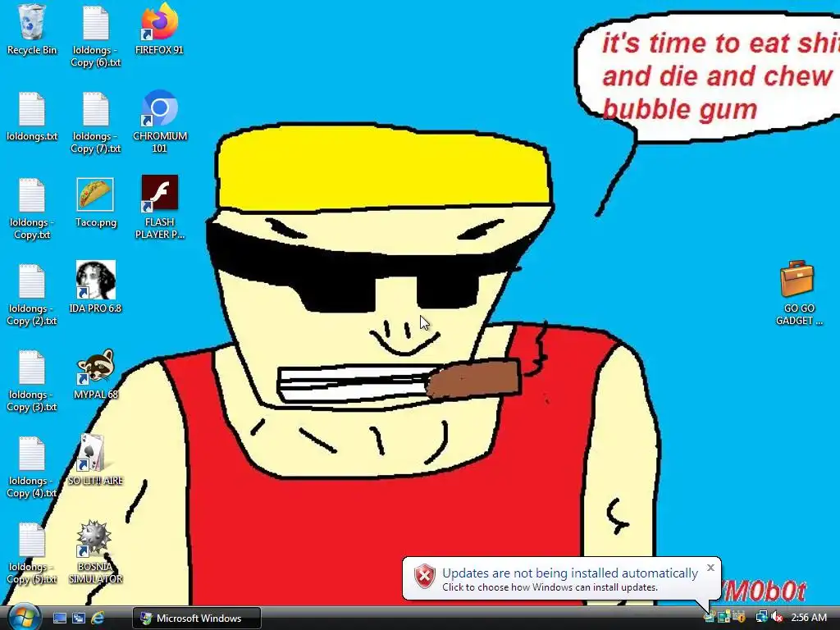Viewport: 840px width, 630px height.
Task: Select the SO LIT!! AIRE cards shortcut
Action: point(95,459)
